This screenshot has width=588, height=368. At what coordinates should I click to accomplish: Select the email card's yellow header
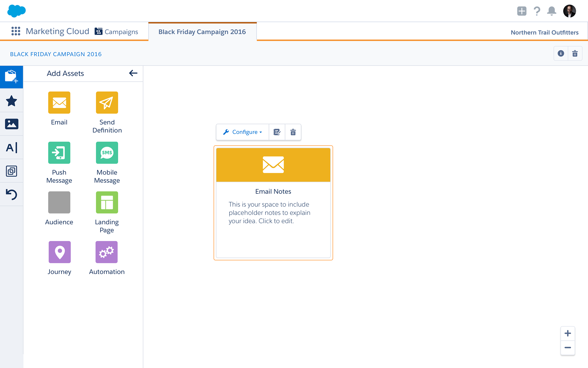(x=273, y=165)
